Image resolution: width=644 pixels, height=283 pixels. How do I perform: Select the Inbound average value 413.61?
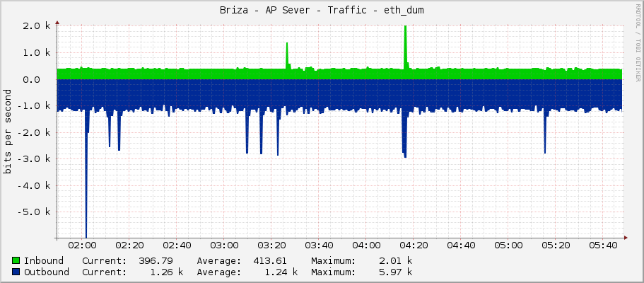click(270, 261)
